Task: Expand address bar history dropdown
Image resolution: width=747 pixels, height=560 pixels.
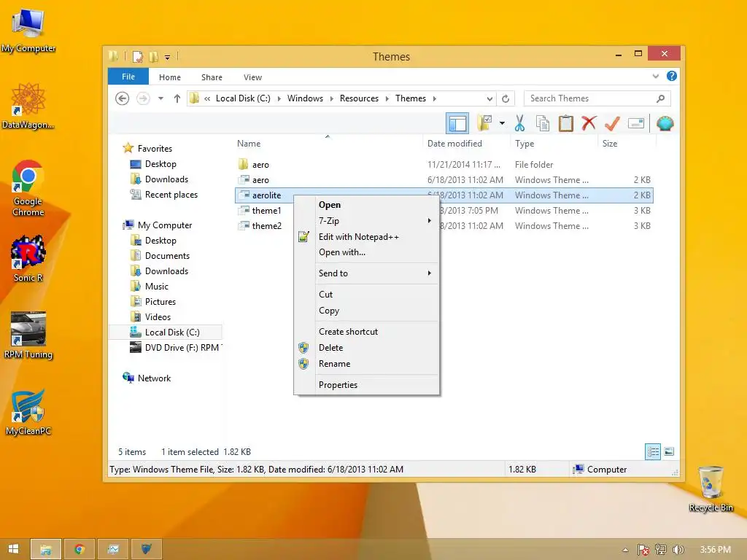Action: (489, 98)
